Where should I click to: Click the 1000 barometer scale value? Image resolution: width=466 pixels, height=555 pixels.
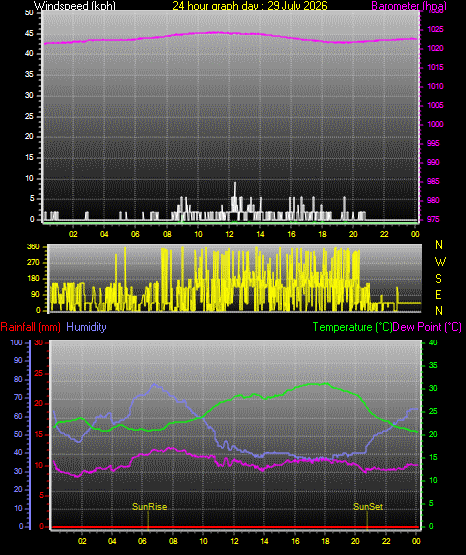[435, 124]
